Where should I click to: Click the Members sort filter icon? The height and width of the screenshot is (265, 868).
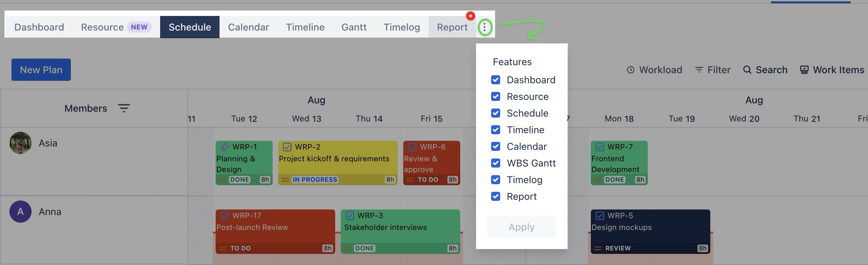tap(124, 108)
